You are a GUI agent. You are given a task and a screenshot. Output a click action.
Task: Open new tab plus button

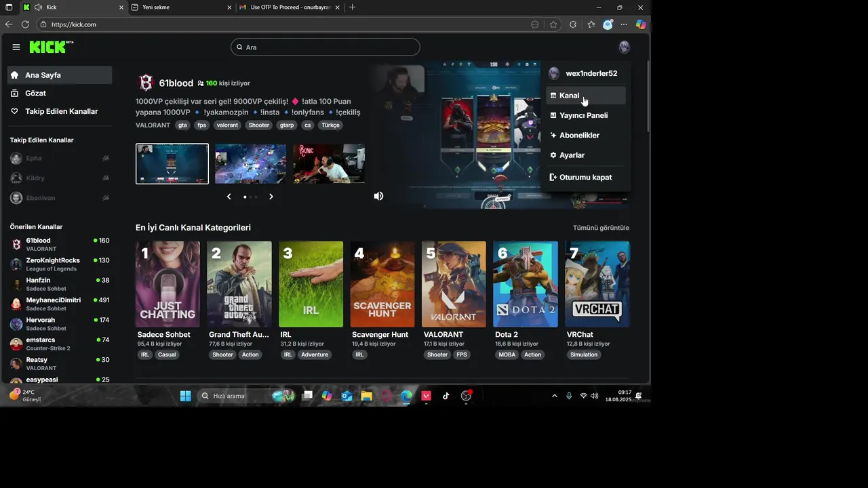(352, 7)
